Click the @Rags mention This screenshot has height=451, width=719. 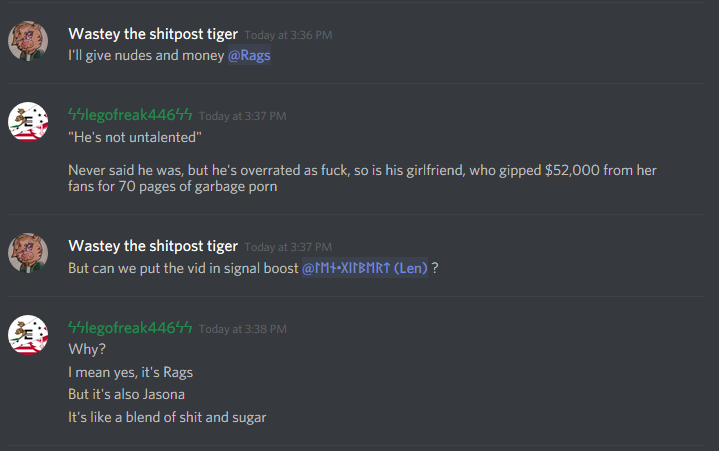pyautogui.click(x=249, y=55)
